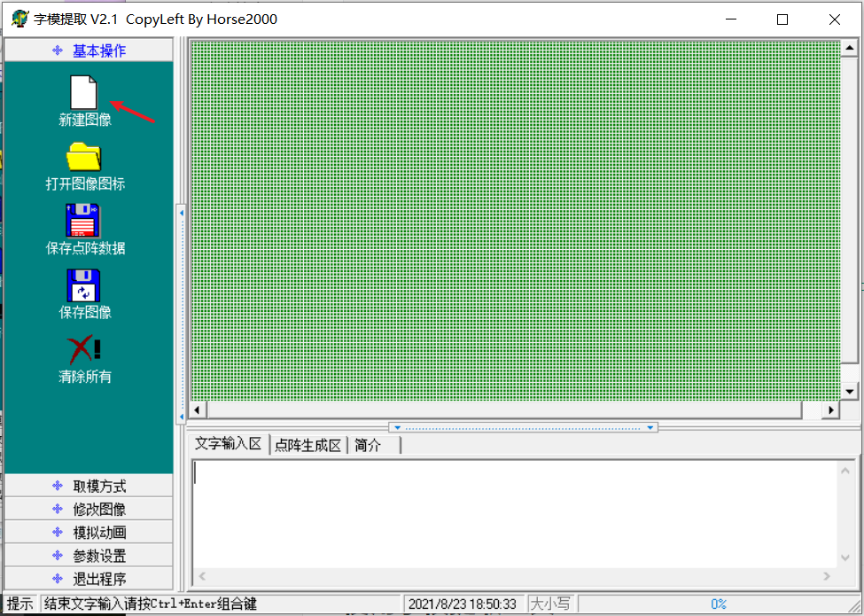Click the horizontal splitter's right collapse arrow

point(650,427)
